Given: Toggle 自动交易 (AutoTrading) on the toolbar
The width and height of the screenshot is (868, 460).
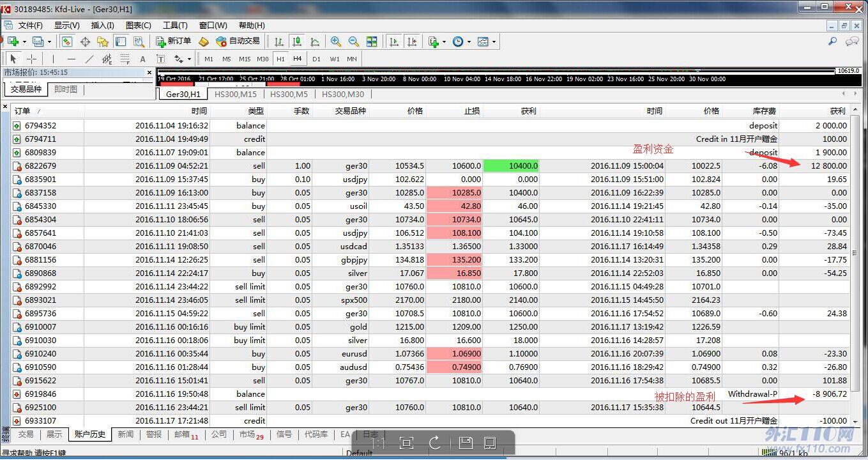Looking at the screenshot, I should coord(238,42).
